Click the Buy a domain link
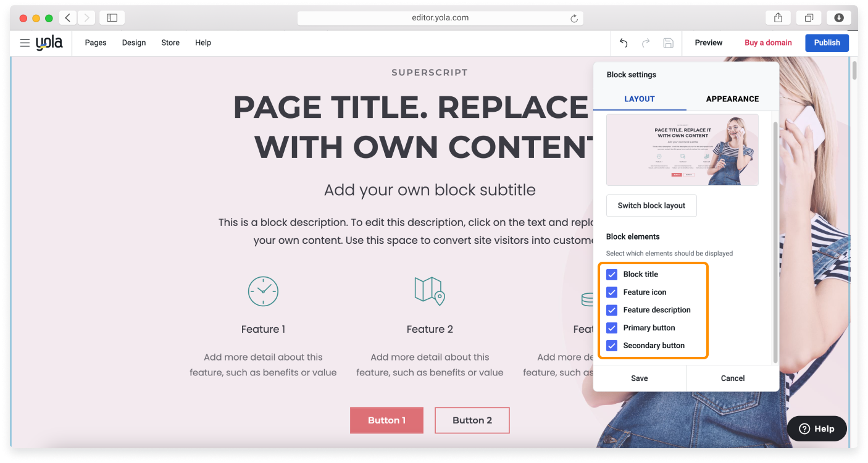Screen dimensions: 868x463 tap(768, 43)
